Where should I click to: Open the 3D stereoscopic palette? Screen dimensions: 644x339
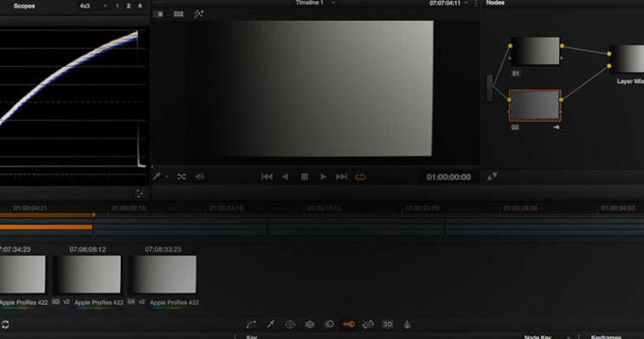[x=387, y=325]
